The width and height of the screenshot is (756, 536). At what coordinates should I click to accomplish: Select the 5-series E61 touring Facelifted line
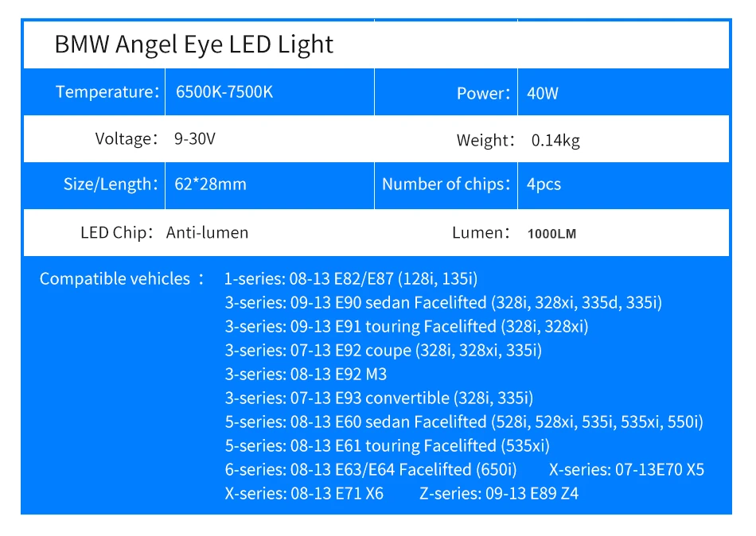click(x=388, y=446)
